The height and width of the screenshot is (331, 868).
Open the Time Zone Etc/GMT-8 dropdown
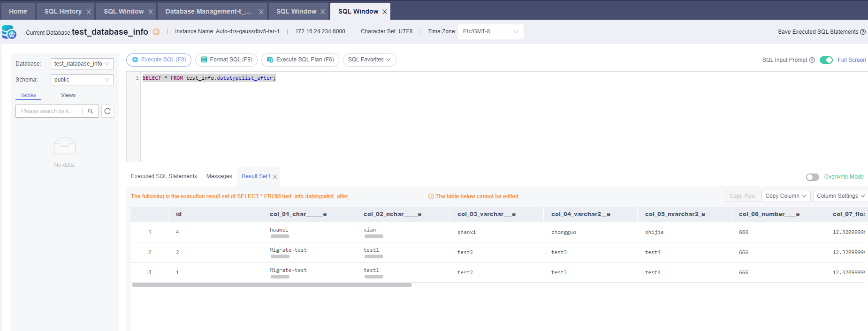pos(490,32)
